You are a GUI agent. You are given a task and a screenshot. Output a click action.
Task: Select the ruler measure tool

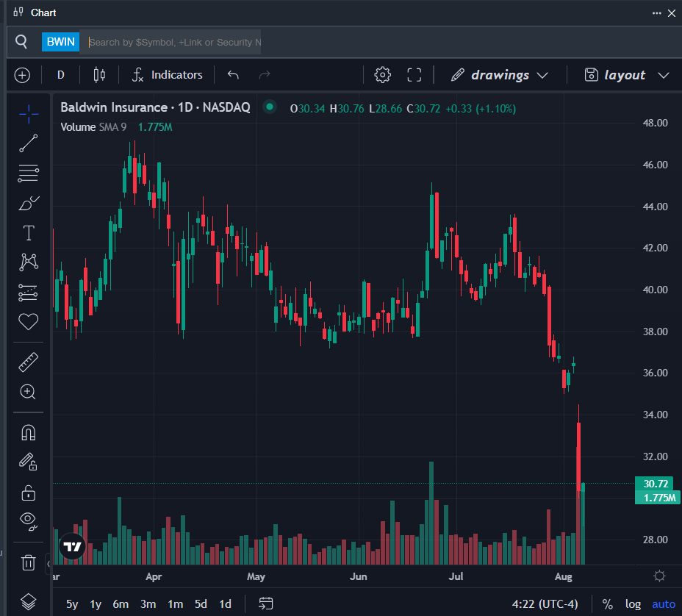29,362
